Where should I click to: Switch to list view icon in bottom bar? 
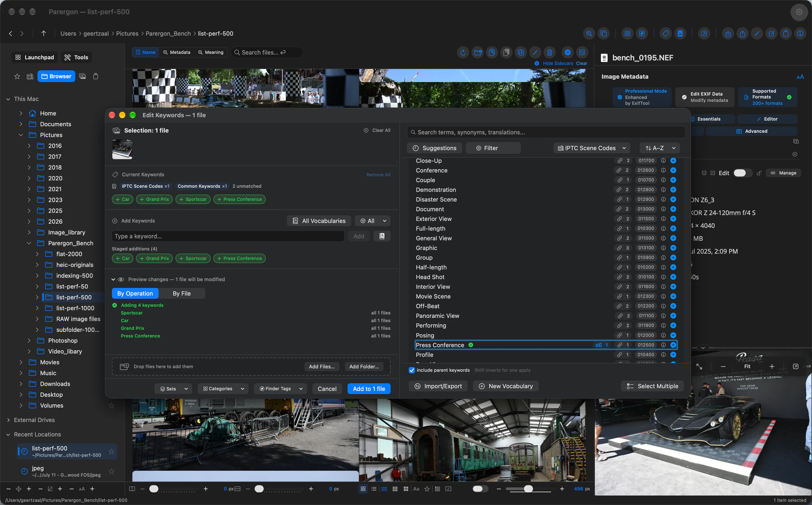click(374, 489)
